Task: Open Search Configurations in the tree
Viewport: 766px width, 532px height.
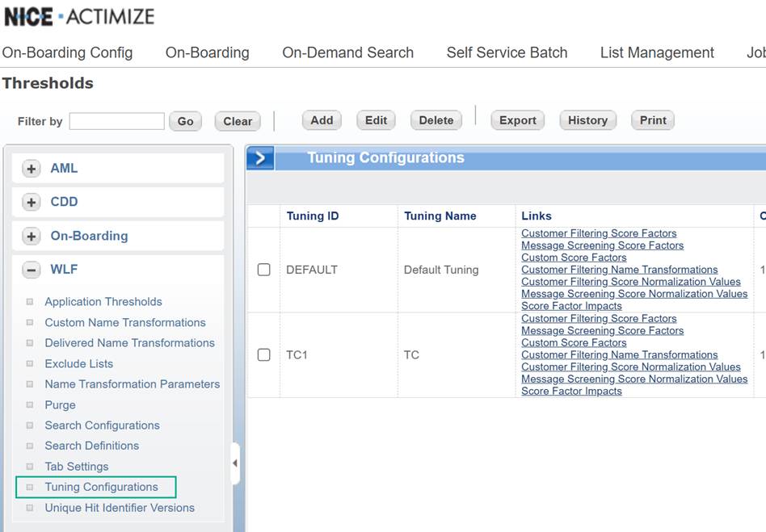Action: pyautogui.click(x=102, y=425)
